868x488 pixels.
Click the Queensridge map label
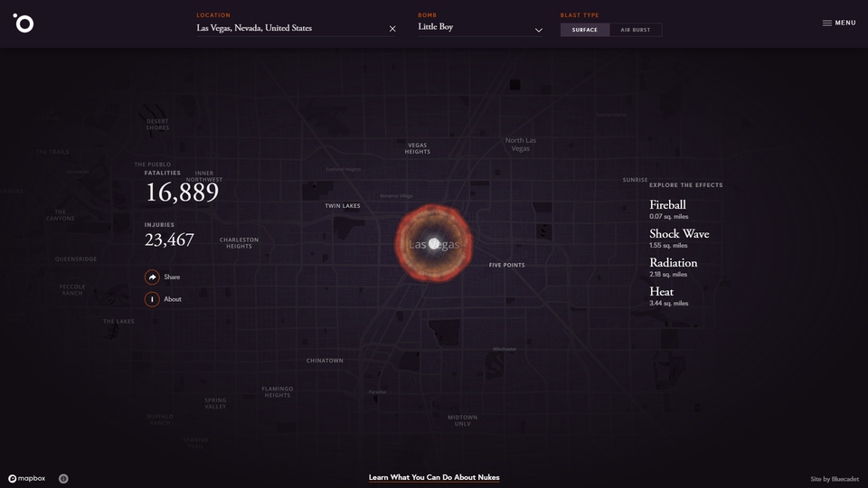76,259
